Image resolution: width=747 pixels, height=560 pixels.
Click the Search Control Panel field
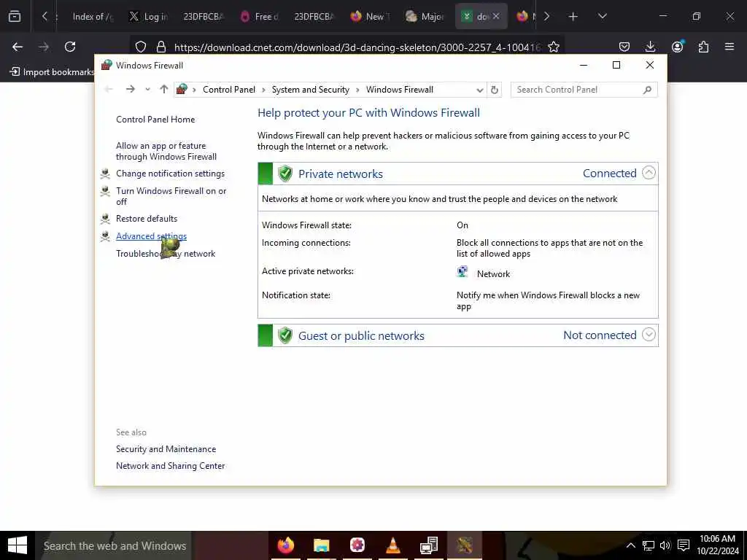tap(584, 90)
